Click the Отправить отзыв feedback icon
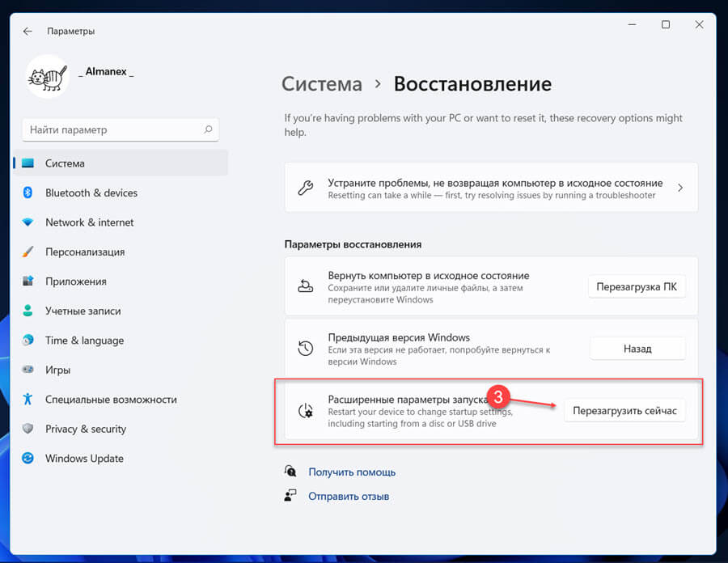This screenshot has height=563, width=728. pyautogui.click(x=290, y=496)
